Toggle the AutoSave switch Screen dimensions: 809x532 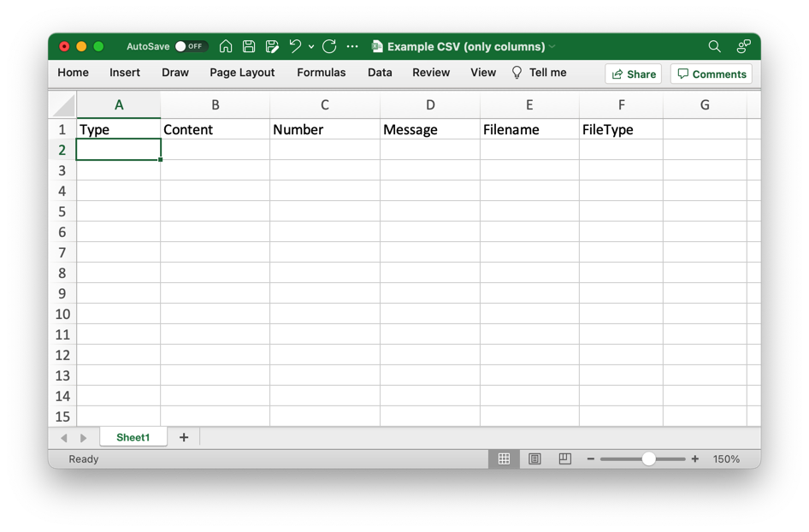coord(191,46)
